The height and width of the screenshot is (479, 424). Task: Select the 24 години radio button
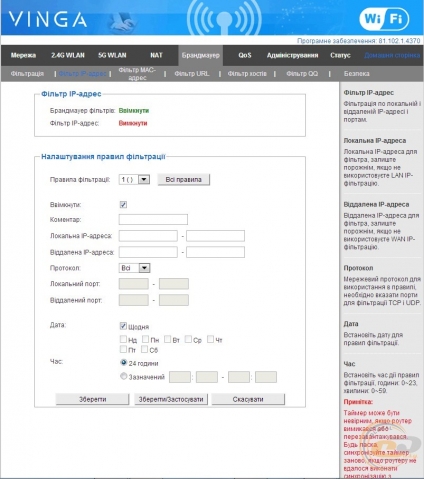pyautogui.click(x=124, y=362)
